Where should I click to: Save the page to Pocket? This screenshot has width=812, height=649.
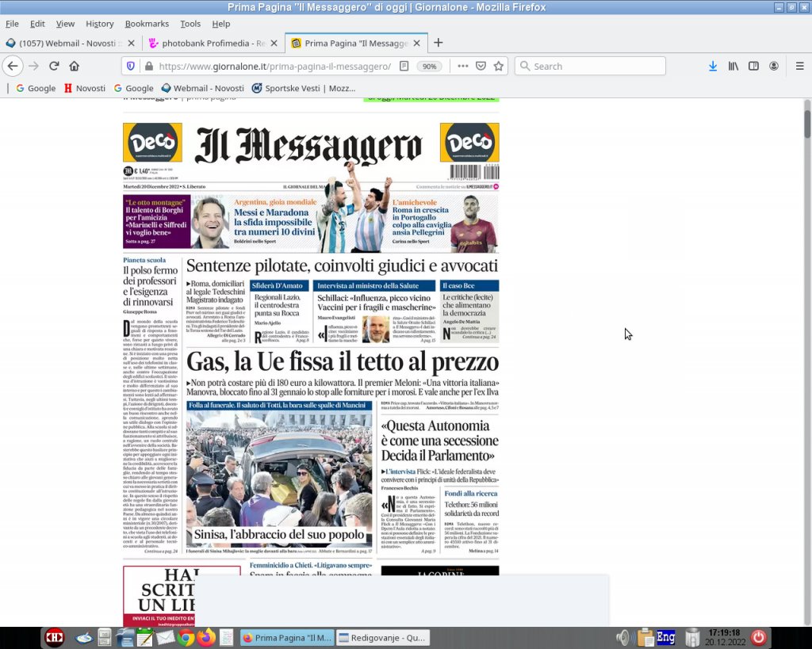[x=481, y=67]
